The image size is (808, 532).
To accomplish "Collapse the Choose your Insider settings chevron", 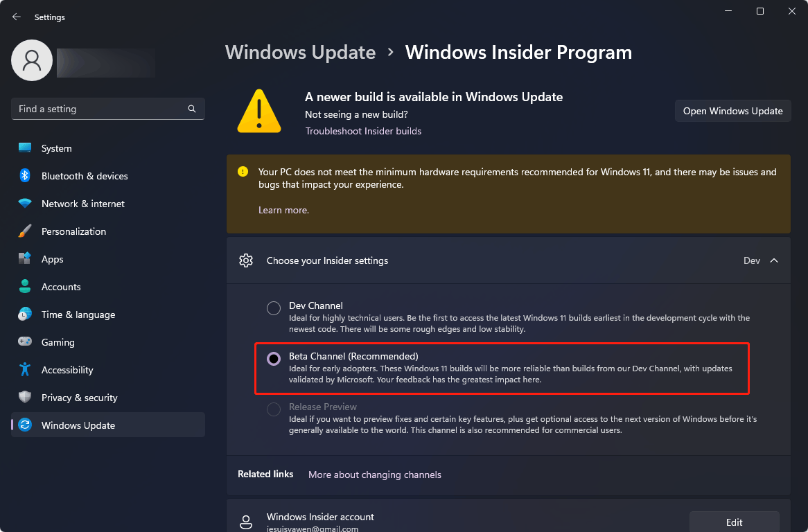I will [x=774, y=260].
